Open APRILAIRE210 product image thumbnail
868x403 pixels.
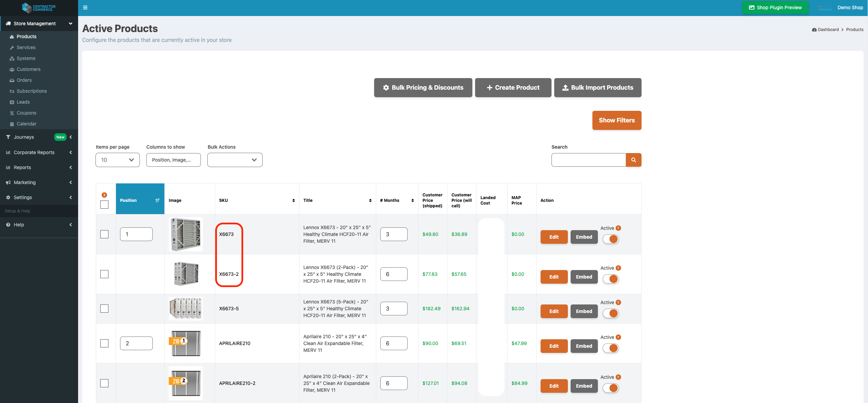[x=186, y=343]
